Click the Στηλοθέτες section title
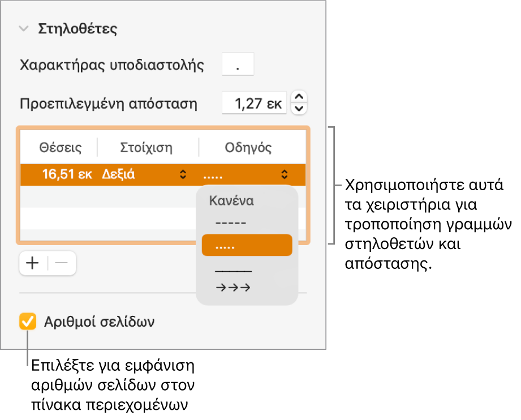This screenshot has height=420, width=521. (77, 29)
